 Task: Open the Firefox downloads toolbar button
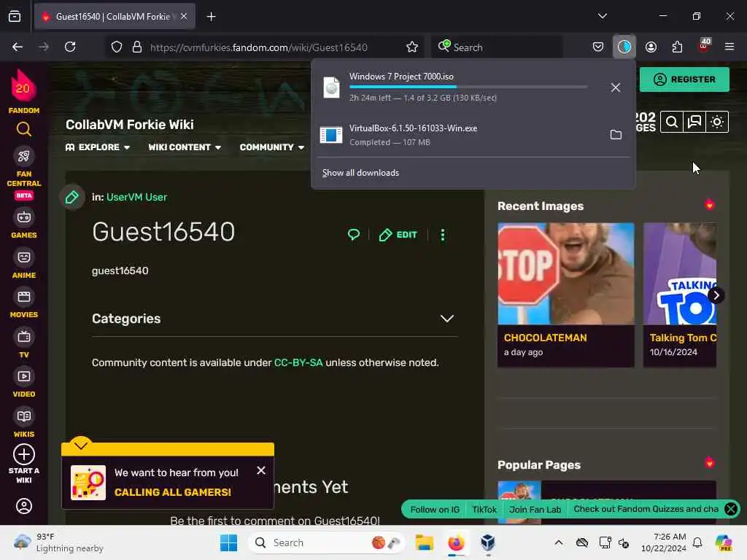pyautogui.click(x=624, y=47)
